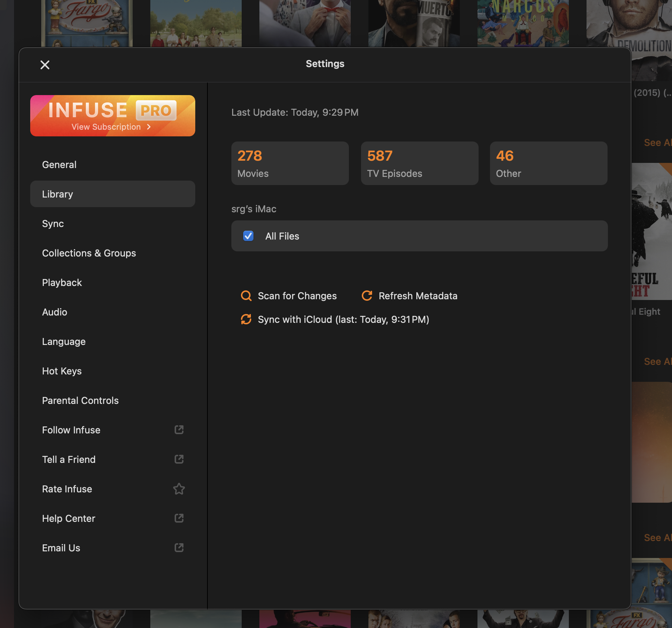Close the Settings dialog with X icon
The image size is (672, 628).
[x=45, y=65]
